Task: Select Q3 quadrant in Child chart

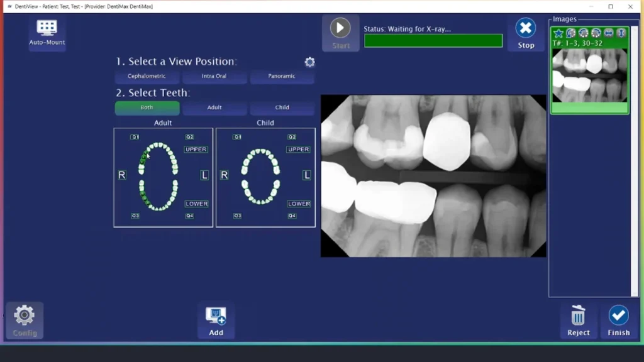Action: [x=237, y=216]
